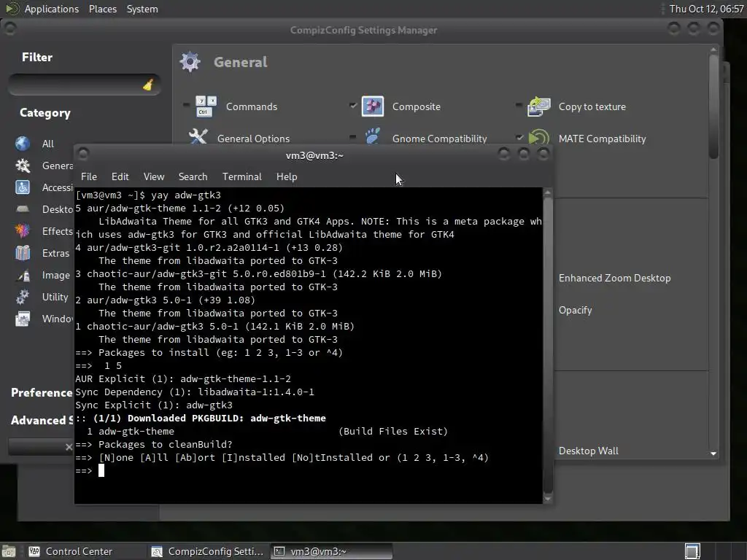Open the Terminal menu in menubar

tap(242, 176)
